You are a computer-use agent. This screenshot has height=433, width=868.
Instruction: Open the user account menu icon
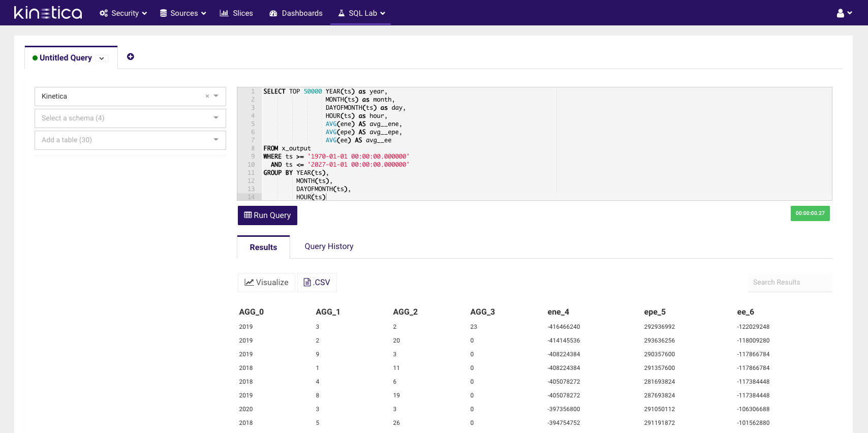(844, 13)
